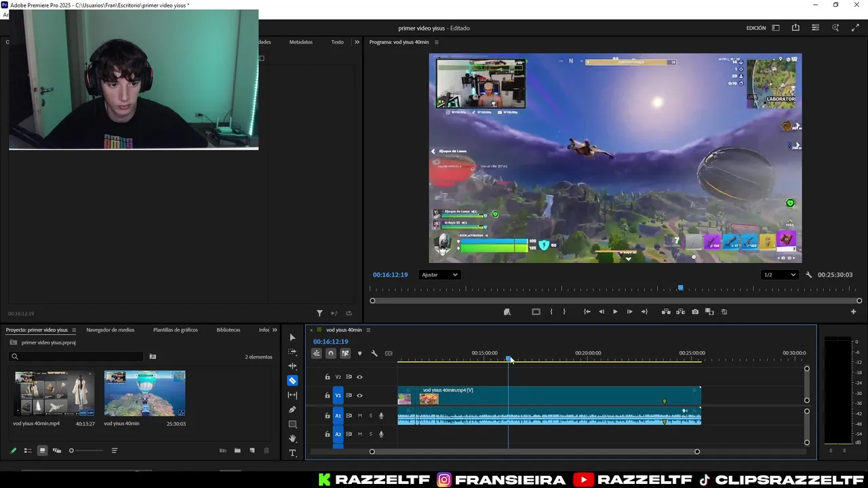Switch to Navegador de medios tab
Viewport: 868px width, 488px height.
111,330
